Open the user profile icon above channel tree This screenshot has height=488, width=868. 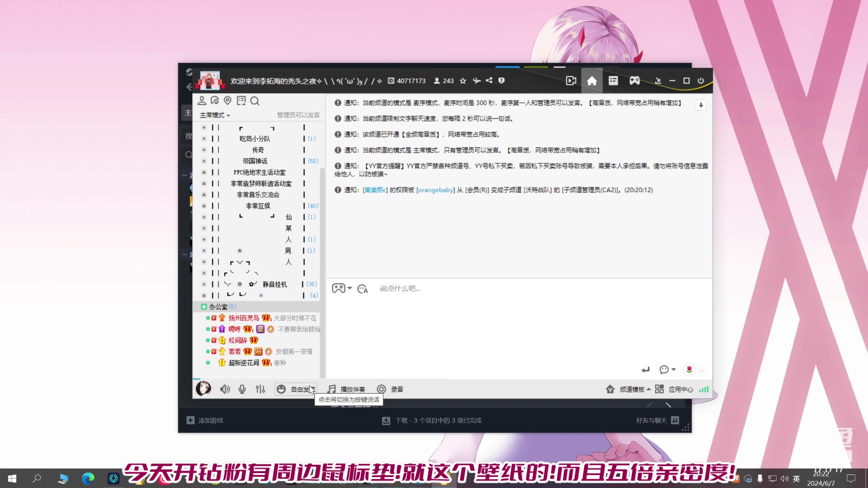tap(202, 101)
